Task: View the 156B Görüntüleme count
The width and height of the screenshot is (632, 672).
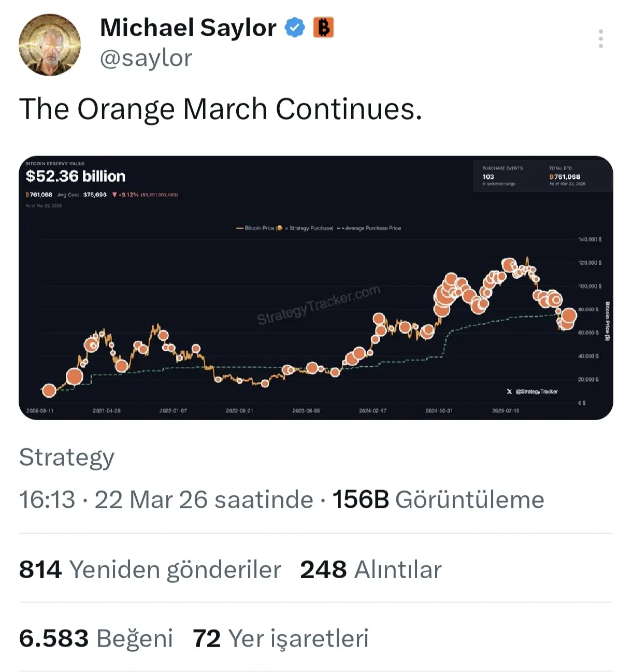Action: click(438, 500)
